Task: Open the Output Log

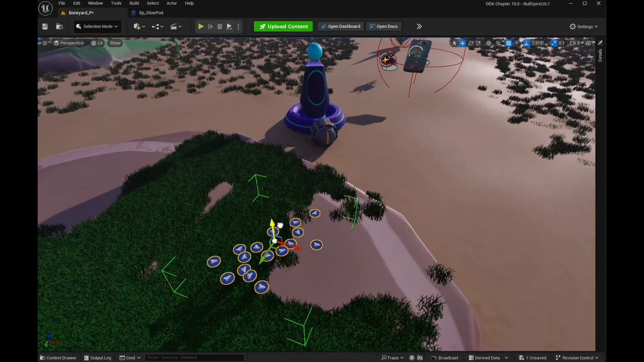Action: pyautogui.click(x=97, y=358)
